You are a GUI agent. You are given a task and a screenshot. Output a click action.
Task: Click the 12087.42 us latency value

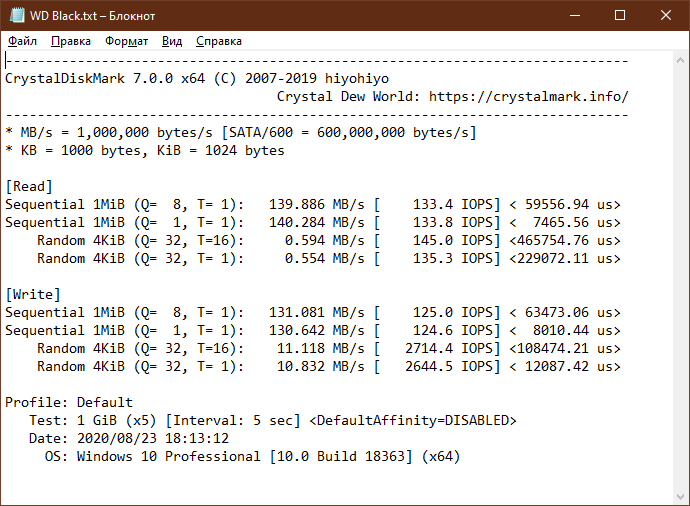pyautogui.click(x=569, y=367)
